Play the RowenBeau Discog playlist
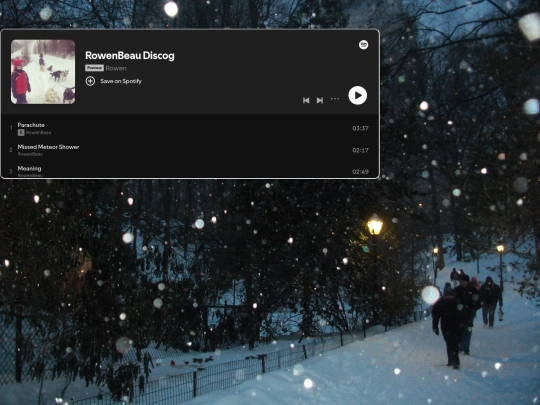This screenshot has width=540, height=405. click(x=357, y=95)
